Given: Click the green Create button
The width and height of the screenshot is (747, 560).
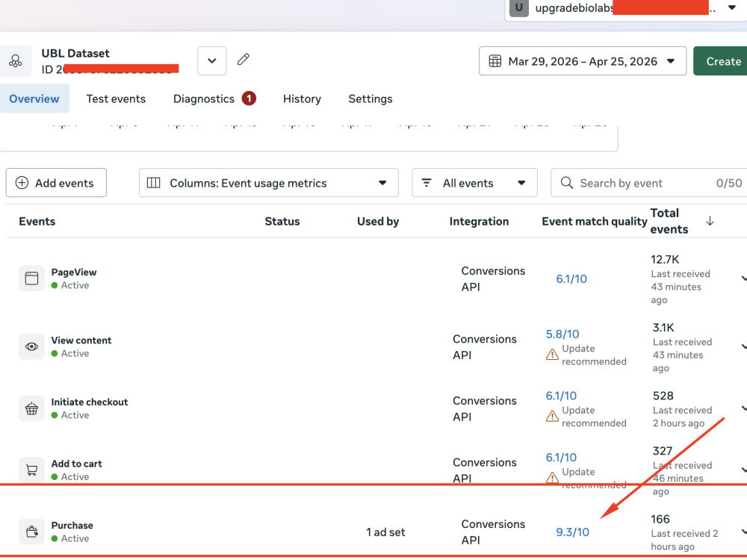Looking at the screenshot, I should pos(721,61).
